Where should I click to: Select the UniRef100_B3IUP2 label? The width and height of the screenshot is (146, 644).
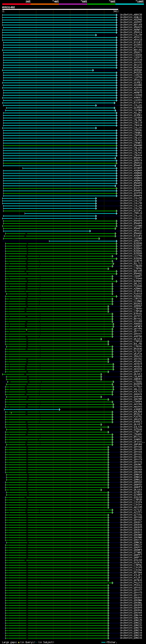coord(131,42)
